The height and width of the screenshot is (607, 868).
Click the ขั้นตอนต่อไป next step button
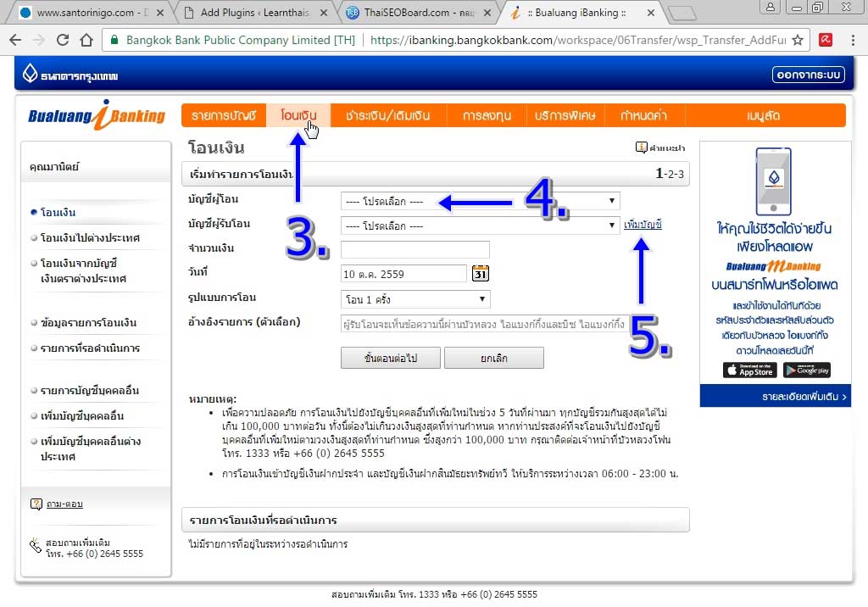tap(390, 358)
